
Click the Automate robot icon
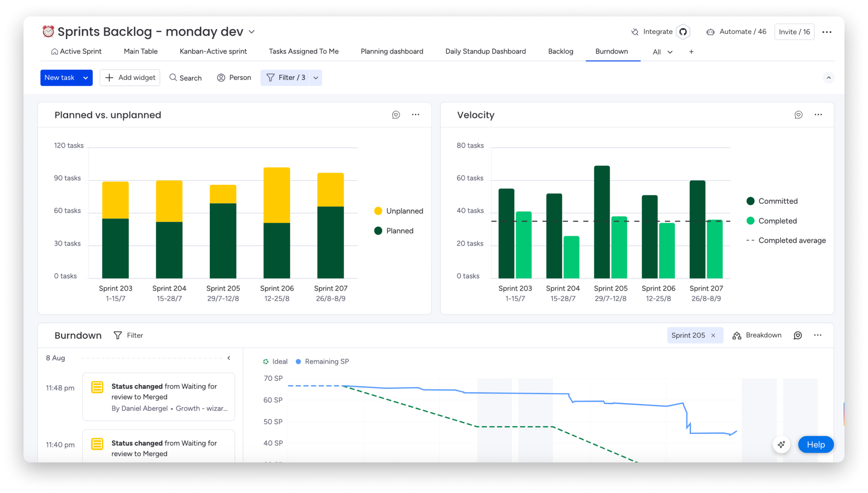pos(710,32)
